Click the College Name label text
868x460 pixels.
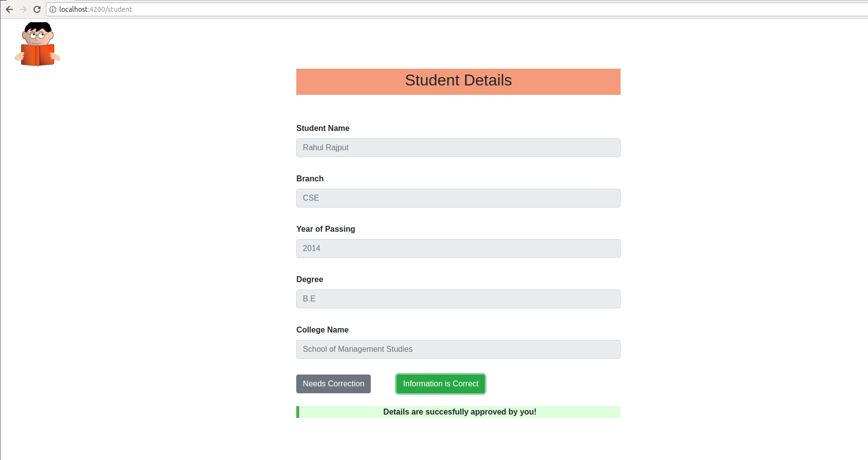[322, 330]
